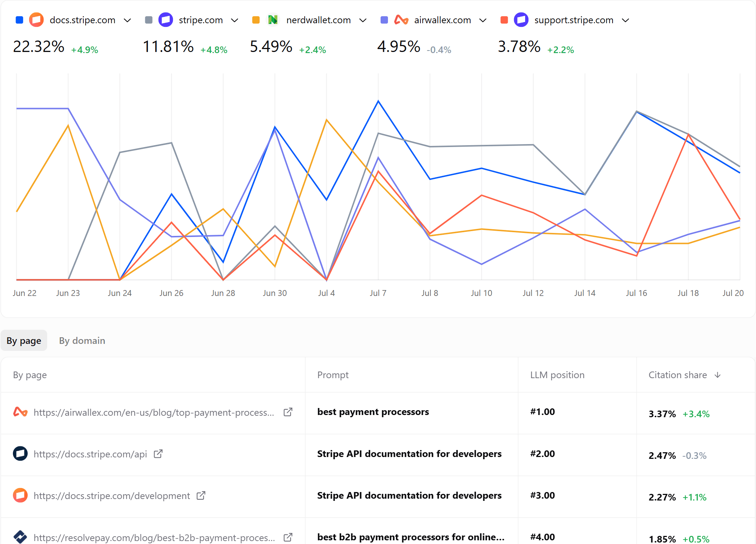This screenshot has height=544, width=756.
Task: Click the Jun 30 date marker on the chart axis
Action: pos(275,293)
